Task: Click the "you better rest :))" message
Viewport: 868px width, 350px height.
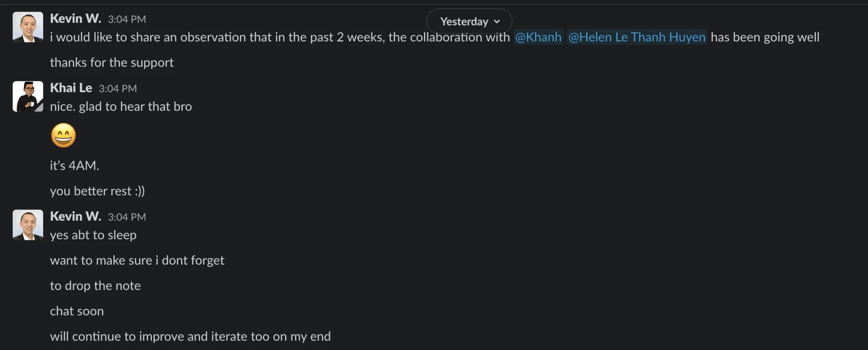Action: point(97,191)
